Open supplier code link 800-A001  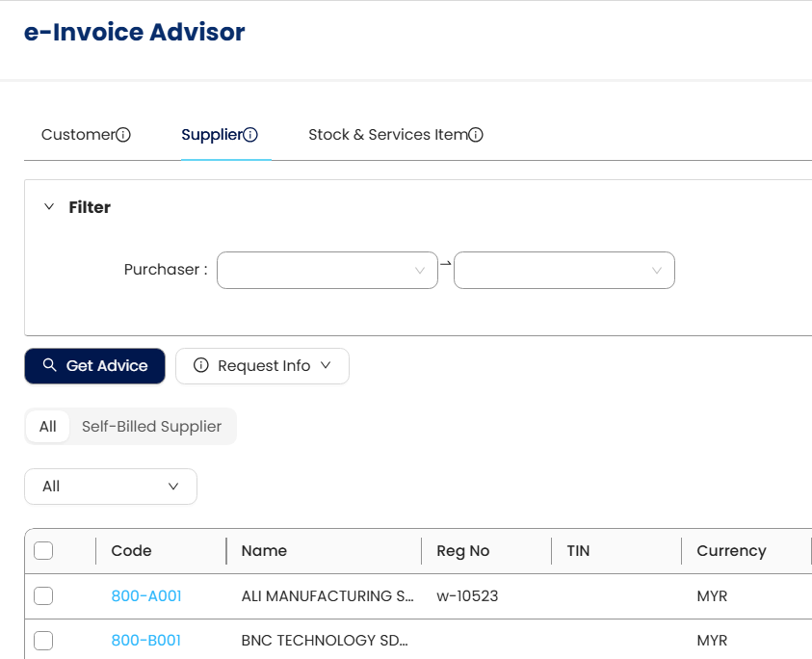(146, 596)
